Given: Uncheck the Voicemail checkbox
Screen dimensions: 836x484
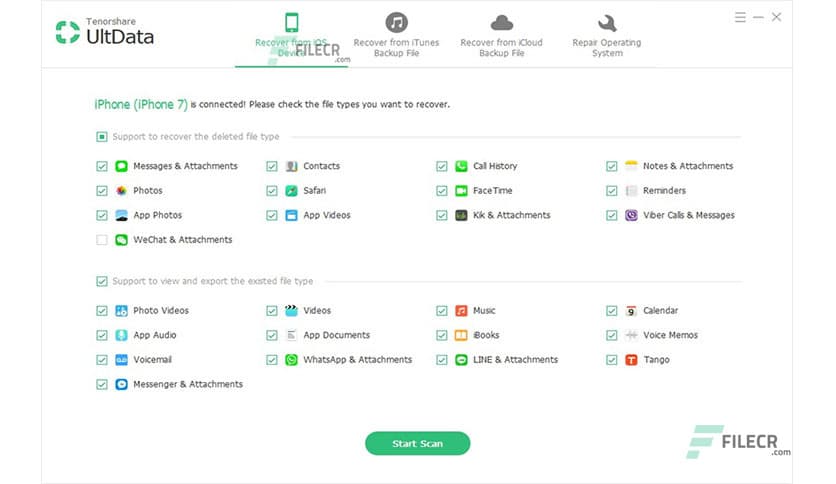Looking at the screenshot, I should coord(102,360).
